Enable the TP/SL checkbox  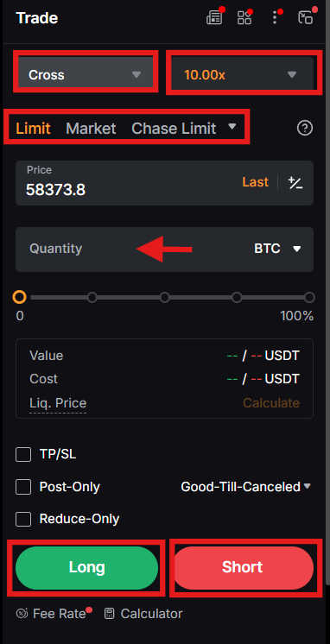point(23,455)
